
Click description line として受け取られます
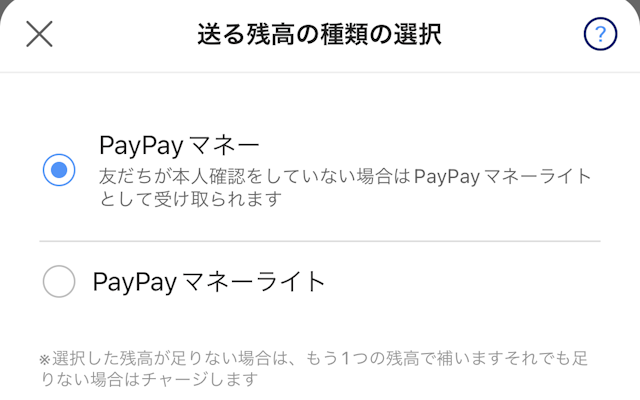coord(191,199)
